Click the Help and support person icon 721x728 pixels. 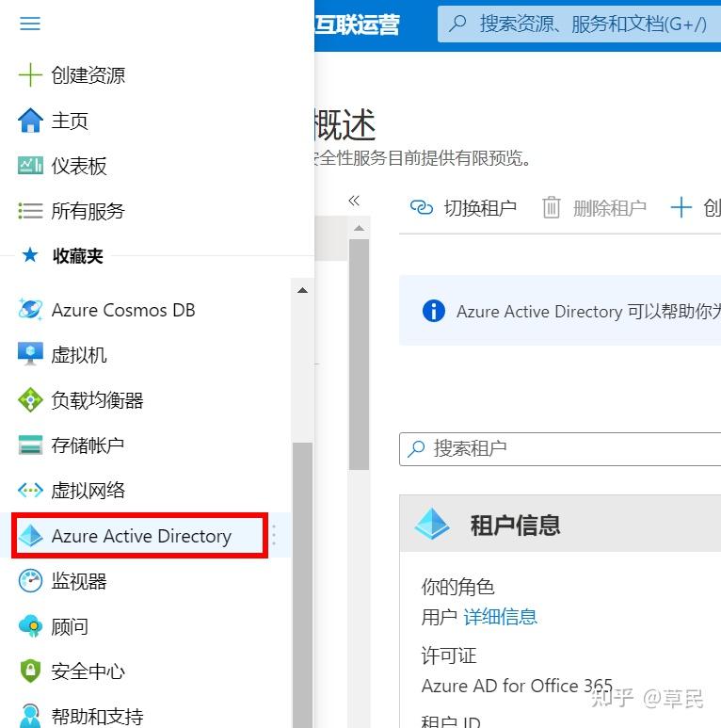click(x=30, y=716)
